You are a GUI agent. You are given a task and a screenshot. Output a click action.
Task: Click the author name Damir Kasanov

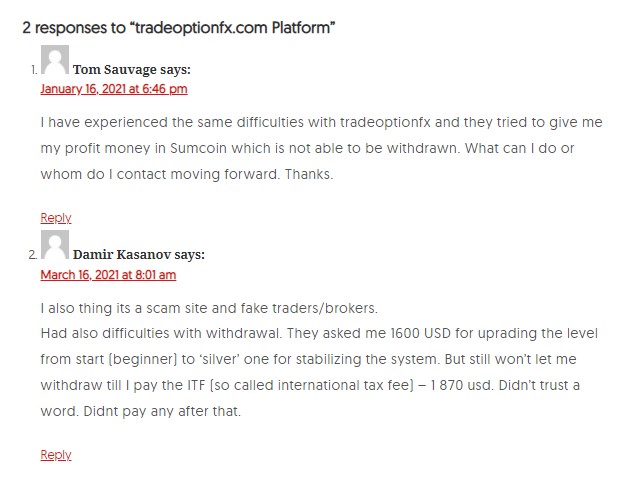(122, 255)
